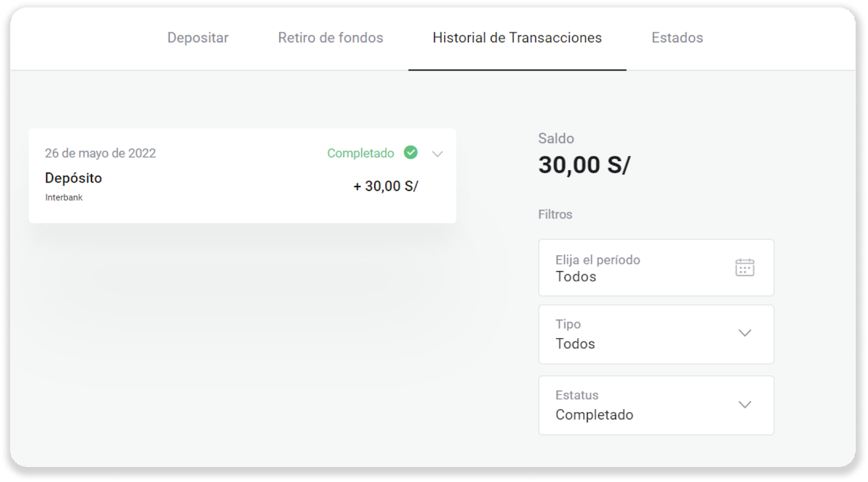Open the Tipo dropdown arrow
Viewport: 868px width, 482px height.
tap(745, 333)
